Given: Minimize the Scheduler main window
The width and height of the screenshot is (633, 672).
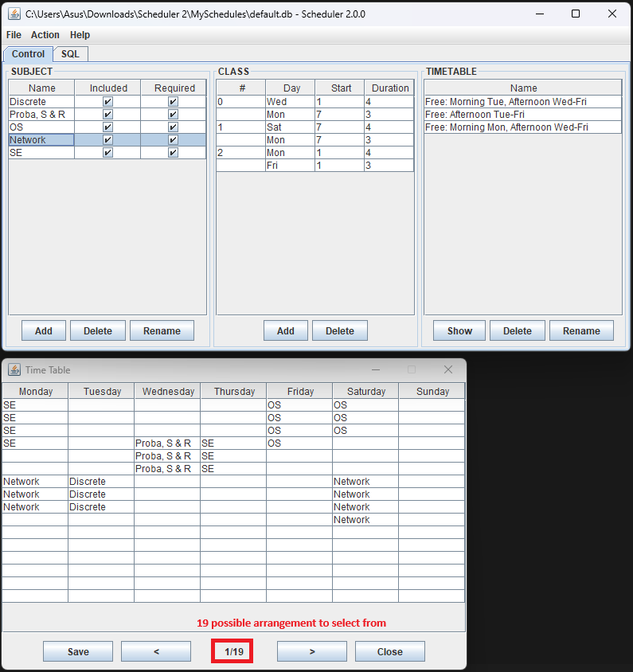Looking at the screenshot, I should pos(540,14).
